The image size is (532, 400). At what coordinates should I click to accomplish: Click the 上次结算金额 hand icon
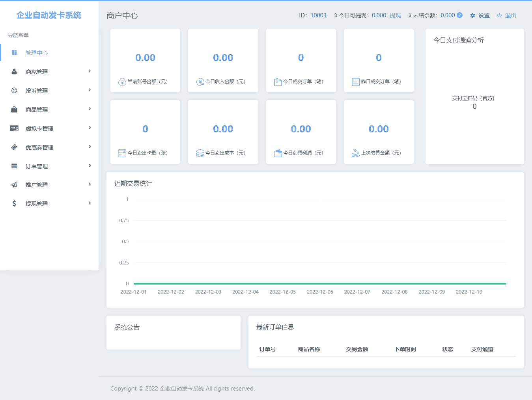(x=356, y=153)
